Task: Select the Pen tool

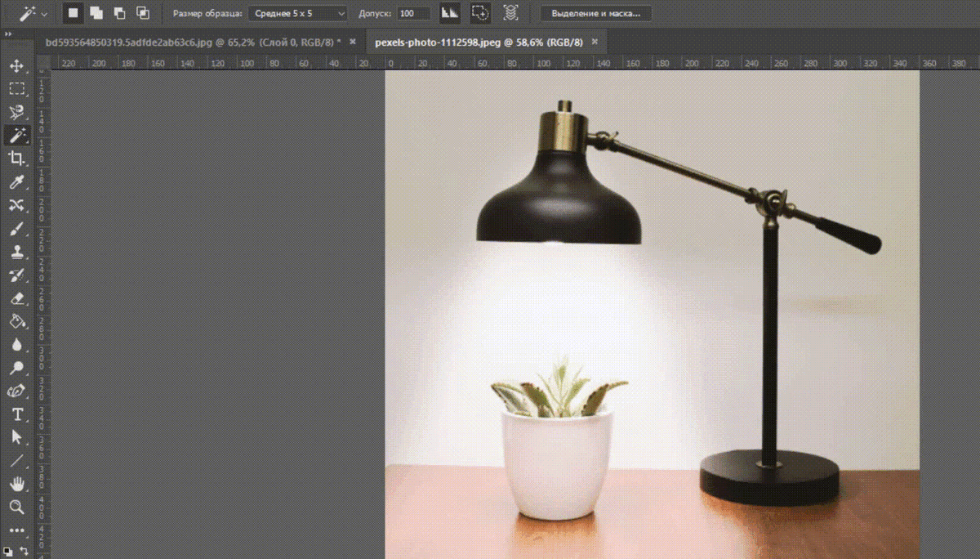Action: (16, 391)
